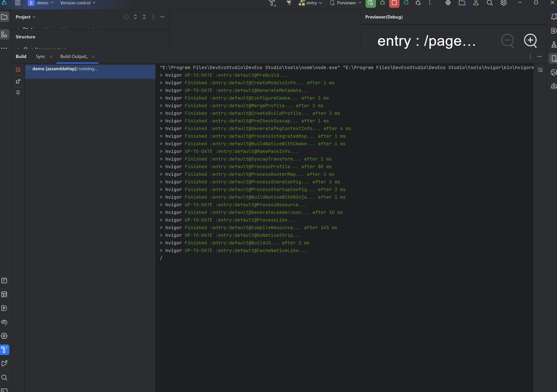Viewport: 557px width, 392px height.
Task: Close the Sync tab
Action: (x=51, y=57)
